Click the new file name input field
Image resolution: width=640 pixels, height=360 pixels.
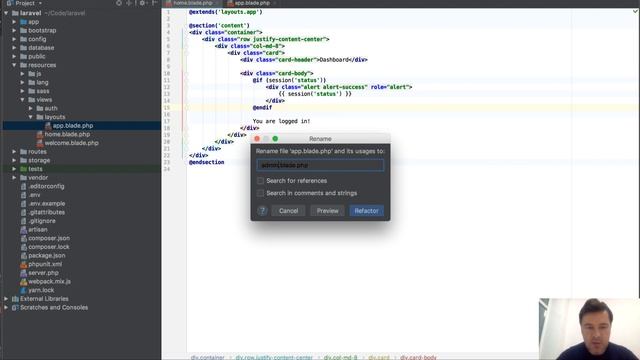(x=320, y=165)
